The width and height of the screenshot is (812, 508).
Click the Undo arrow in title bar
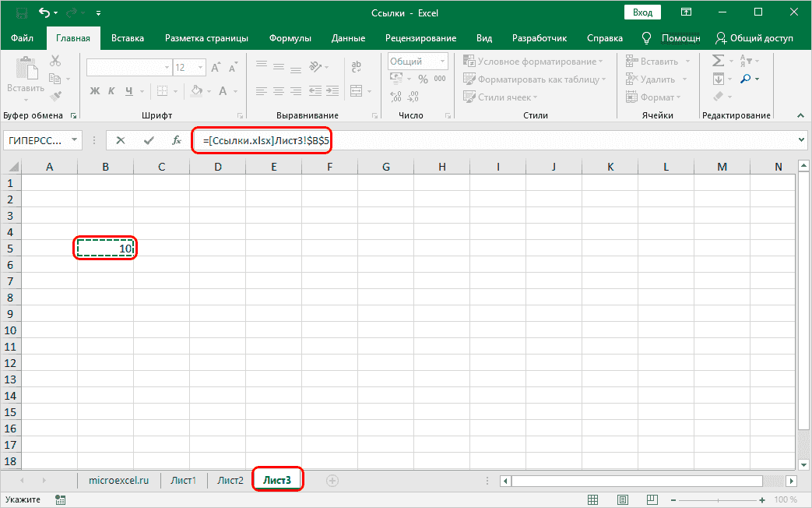(44, 12)
